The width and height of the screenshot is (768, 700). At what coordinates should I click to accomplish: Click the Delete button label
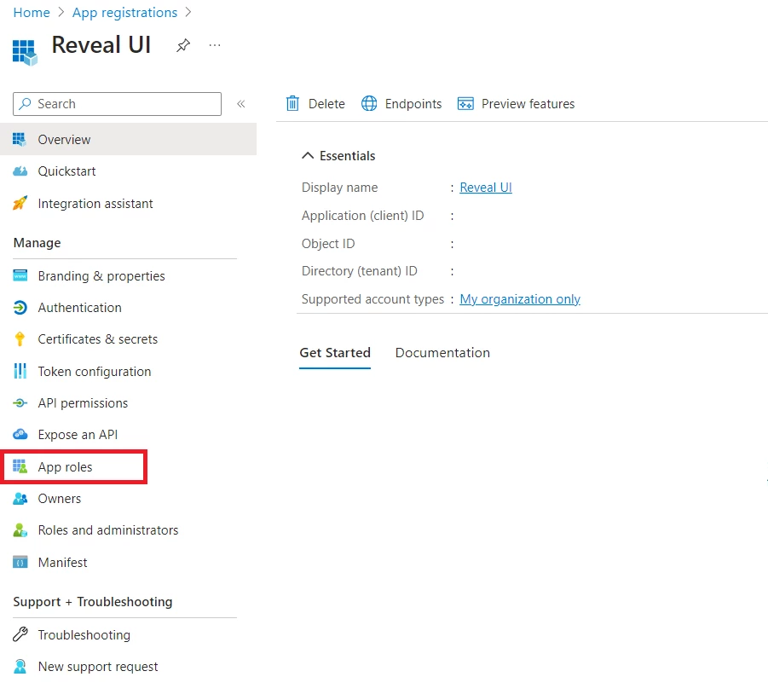pos(326,104)
